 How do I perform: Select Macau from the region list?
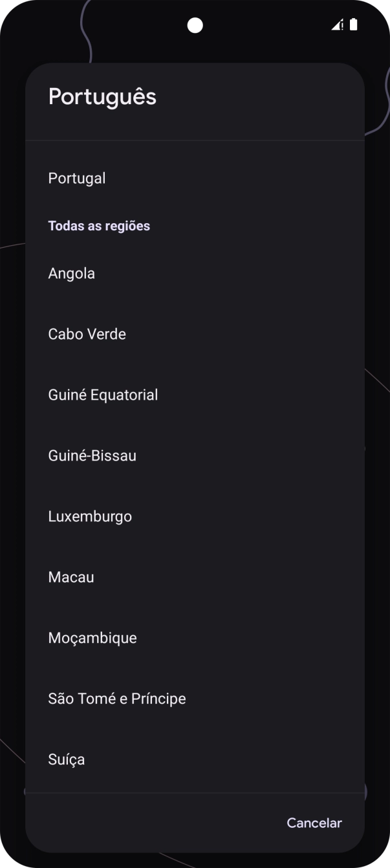pos(71,577)
